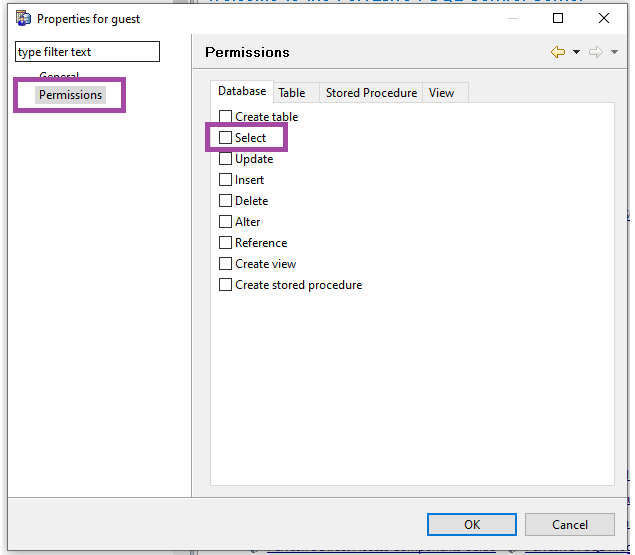Viewport: 635px width, 555px height.
Task: Select General in the left tree
Action: [x=59, y=76]
